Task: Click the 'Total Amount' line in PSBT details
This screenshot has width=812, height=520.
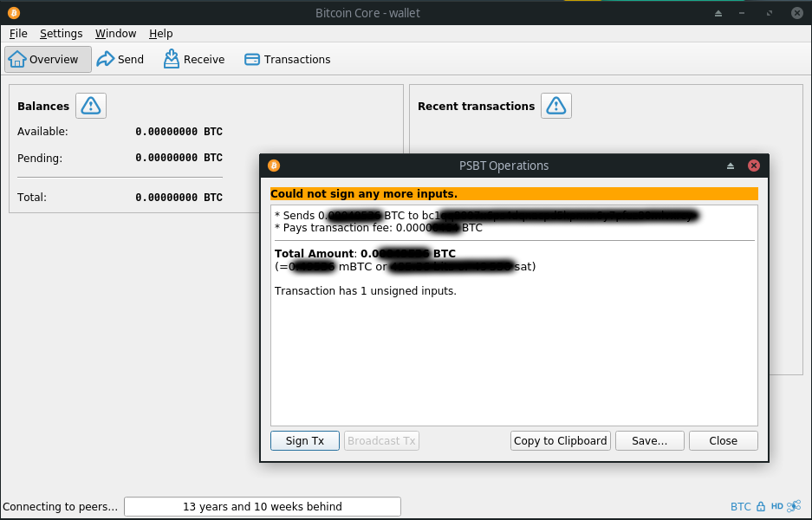Action: 365,254
